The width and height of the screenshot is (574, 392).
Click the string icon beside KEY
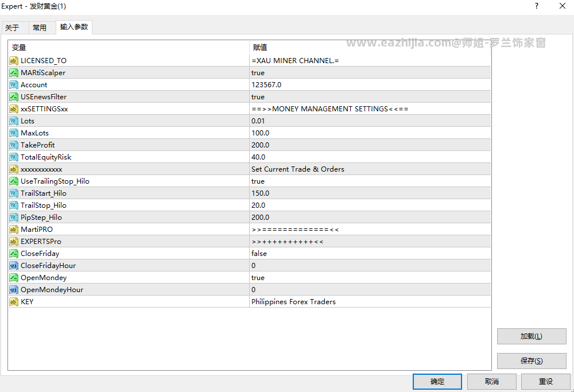click(x=14, y=302)
